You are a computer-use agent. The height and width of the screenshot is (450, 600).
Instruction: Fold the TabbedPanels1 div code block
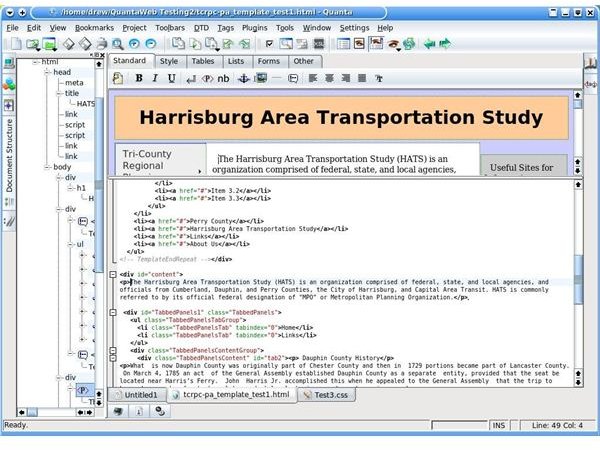click(113, 313)
